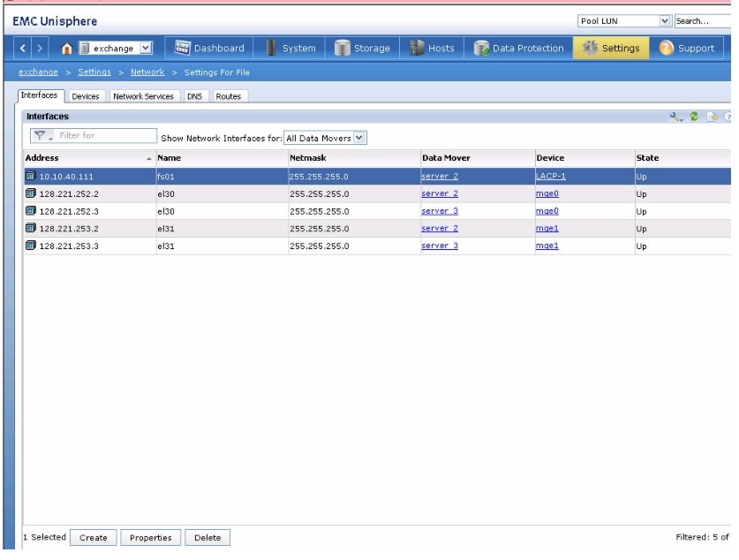Open the exchange system selector dropdown

click(146, 48)
